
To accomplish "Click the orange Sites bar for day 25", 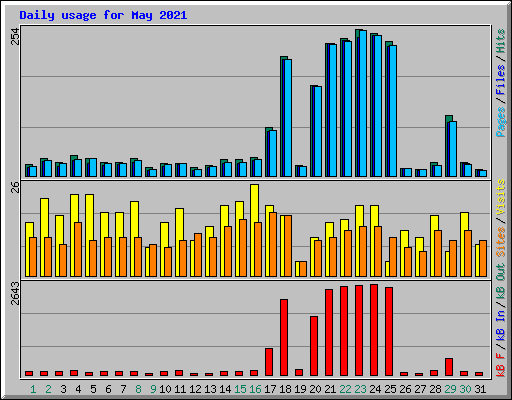I will point(393,257).
